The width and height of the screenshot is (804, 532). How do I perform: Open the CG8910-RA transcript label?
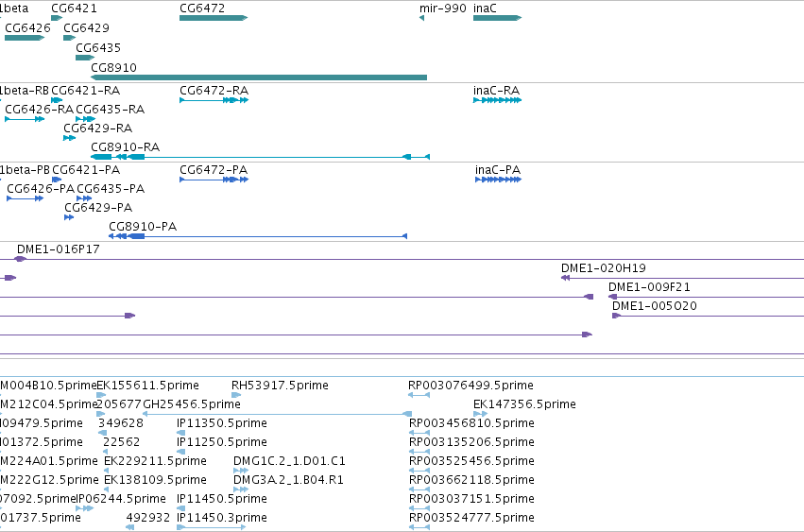[x=125, y=147]
